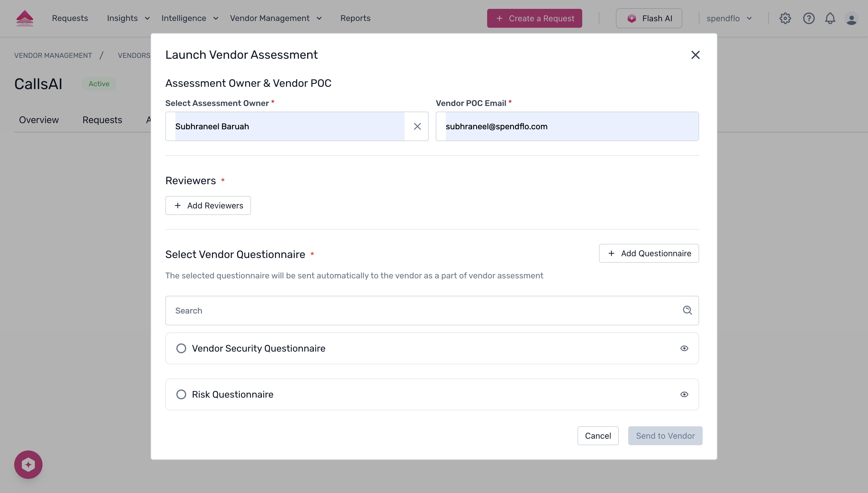This screenshot has height=493, width=868.
Task: Select the Risk Questionnaire radio button
Action: tap(182, 394)
